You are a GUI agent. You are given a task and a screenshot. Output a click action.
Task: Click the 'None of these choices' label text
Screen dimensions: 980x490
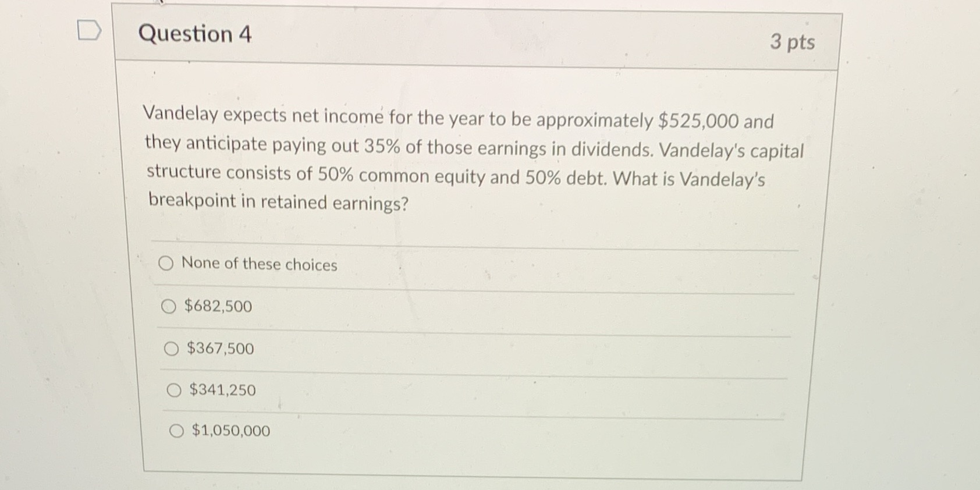pos(260,265)
